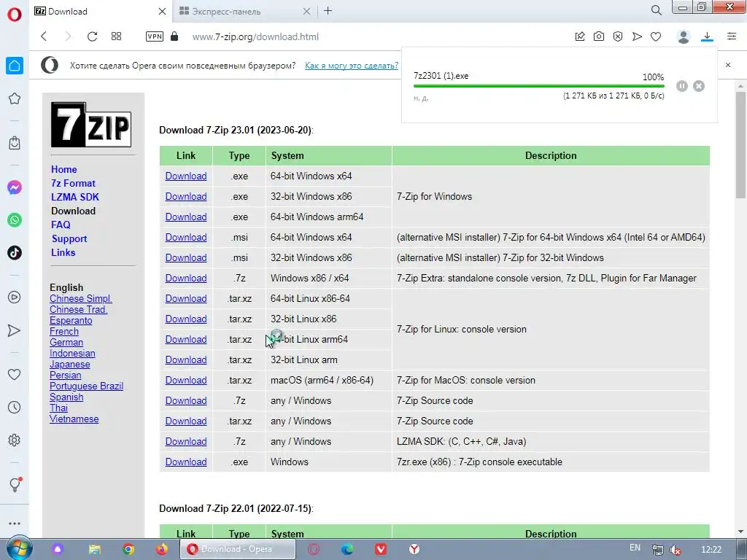Close the Экспресс-панель tab

pyautogui.click(x=307, y=11)
